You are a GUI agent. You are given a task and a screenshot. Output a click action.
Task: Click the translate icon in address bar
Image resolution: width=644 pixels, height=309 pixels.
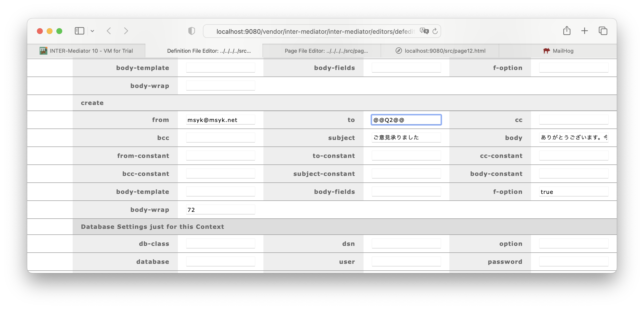pyautogui.click(x=424, y=31)
